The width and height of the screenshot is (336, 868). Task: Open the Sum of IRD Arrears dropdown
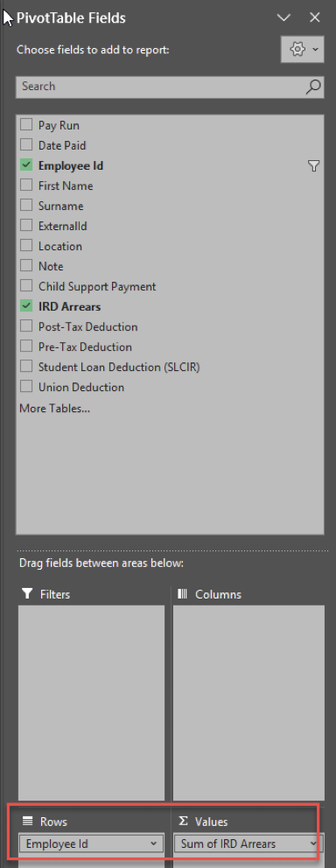click(312, 844)
